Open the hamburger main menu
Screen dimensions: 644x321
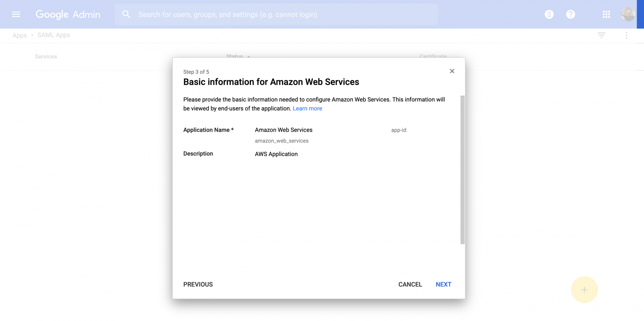(x=16, y=14)
